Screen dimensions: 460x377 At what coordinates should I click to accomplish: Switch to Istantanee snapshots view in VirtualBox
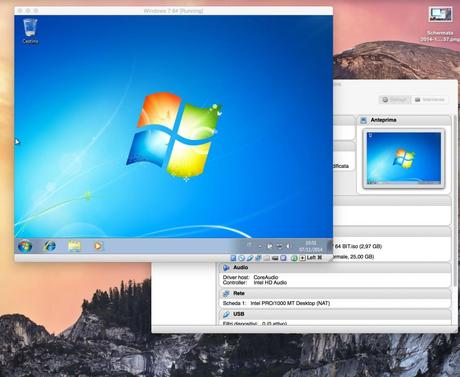429,100
